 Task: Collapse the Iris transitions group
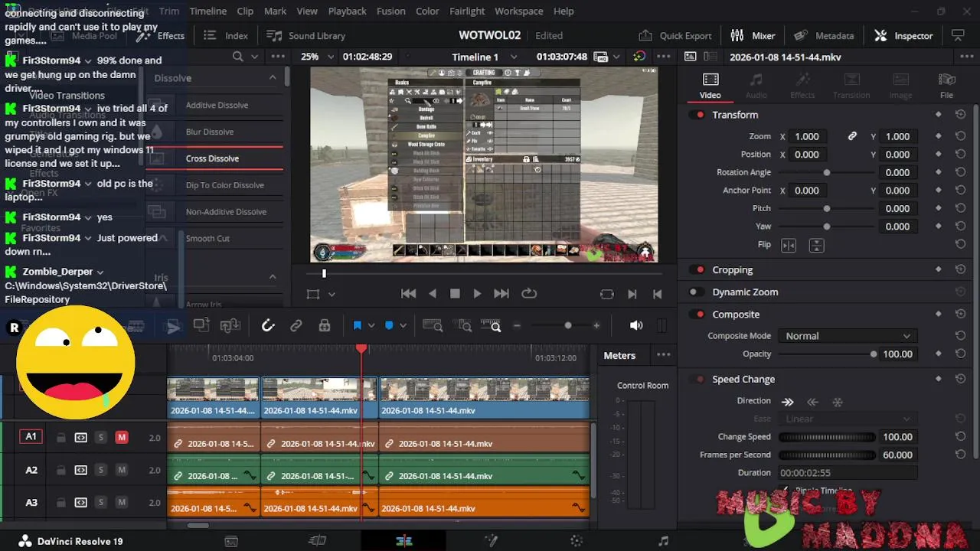pos(273,277)
